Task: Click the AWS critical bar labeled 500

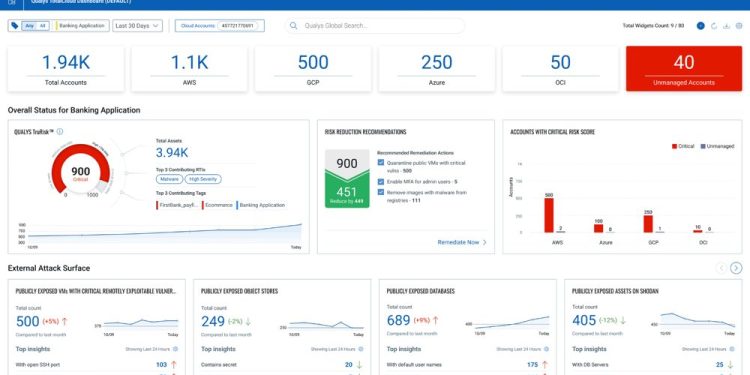Action: (549, 215)
